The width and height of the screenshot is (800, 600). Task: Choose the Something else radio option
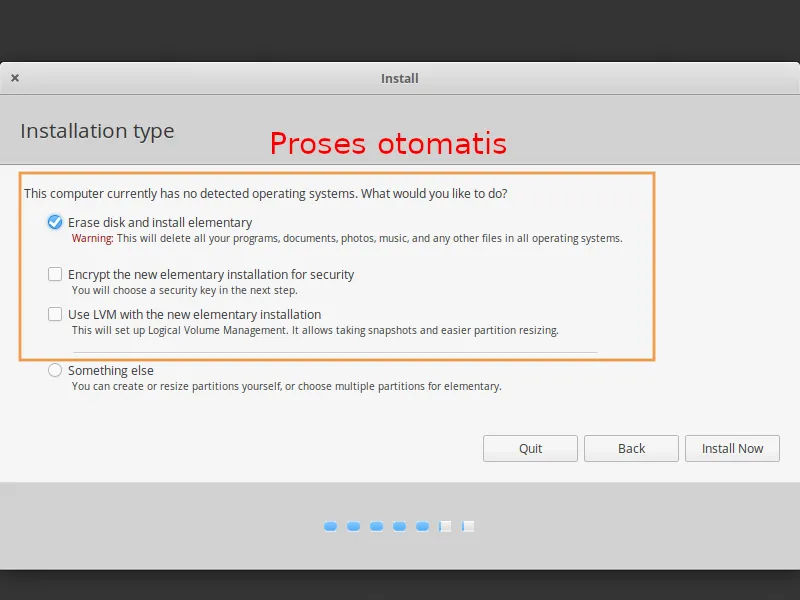pyautogui.click(x=55, y=370)
